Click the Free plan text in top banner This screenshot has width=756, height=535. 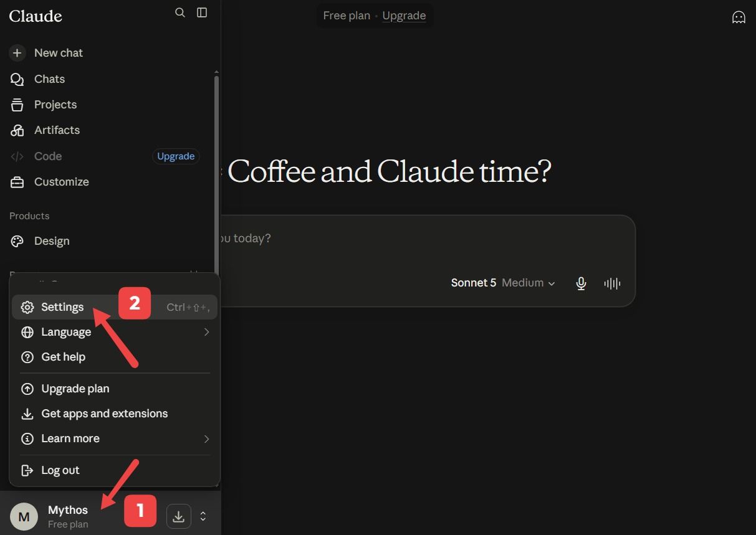[347, 16]
